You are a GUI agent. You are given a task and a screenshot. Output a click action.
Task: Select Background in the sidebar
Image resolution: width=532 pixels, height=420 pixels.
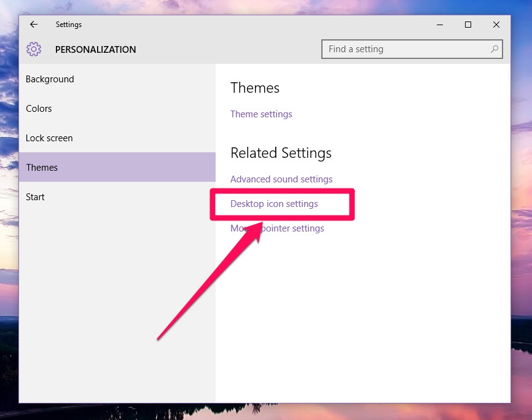pos(50,79)
